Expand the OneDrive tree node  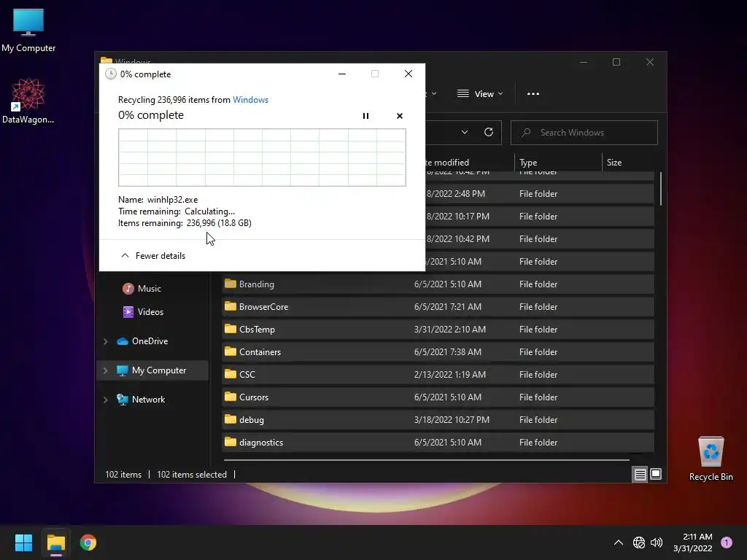point(106,341)
